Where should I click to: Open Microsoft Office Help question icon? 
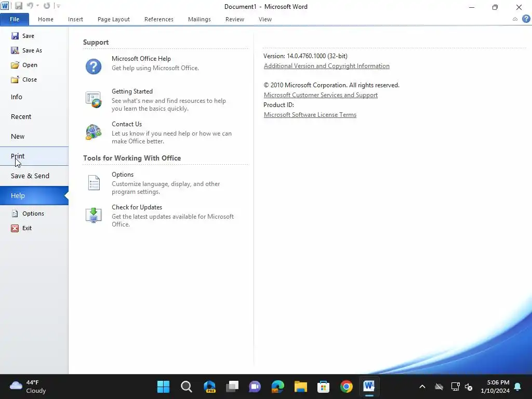pos(94,66)
